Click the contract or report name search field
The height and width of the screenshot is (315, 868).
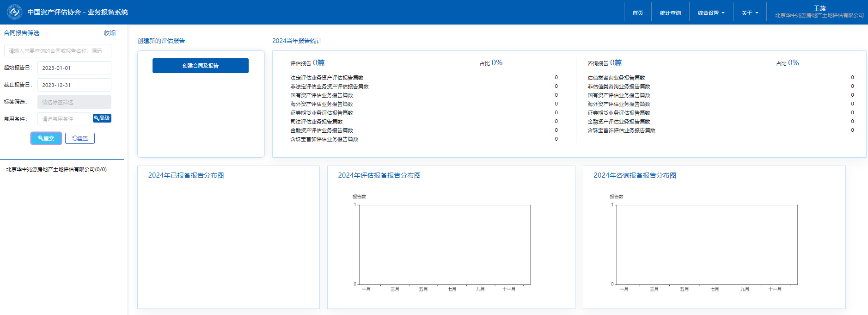[x=58, y=51]
